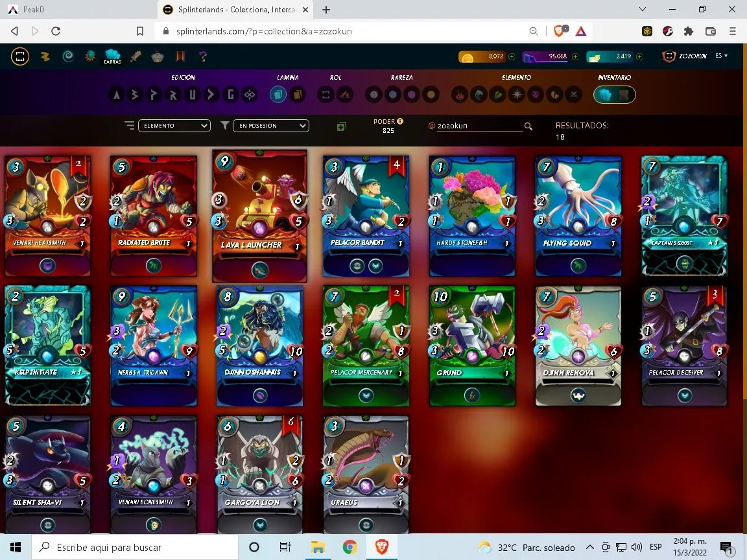Toggle gold foil Lamina filter
Image resolution: width=747 pixels, height=560 pixels.
click(x=297, y=94)
